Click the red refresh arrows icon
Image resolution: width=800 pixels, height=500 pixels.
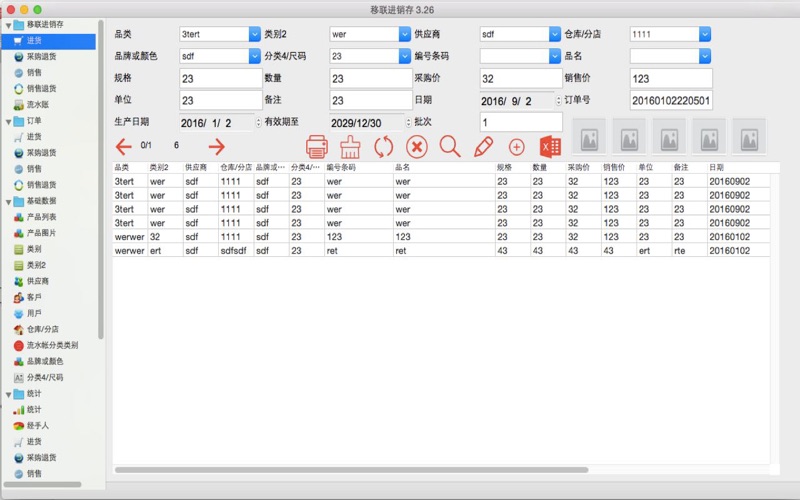pos(384,147)
